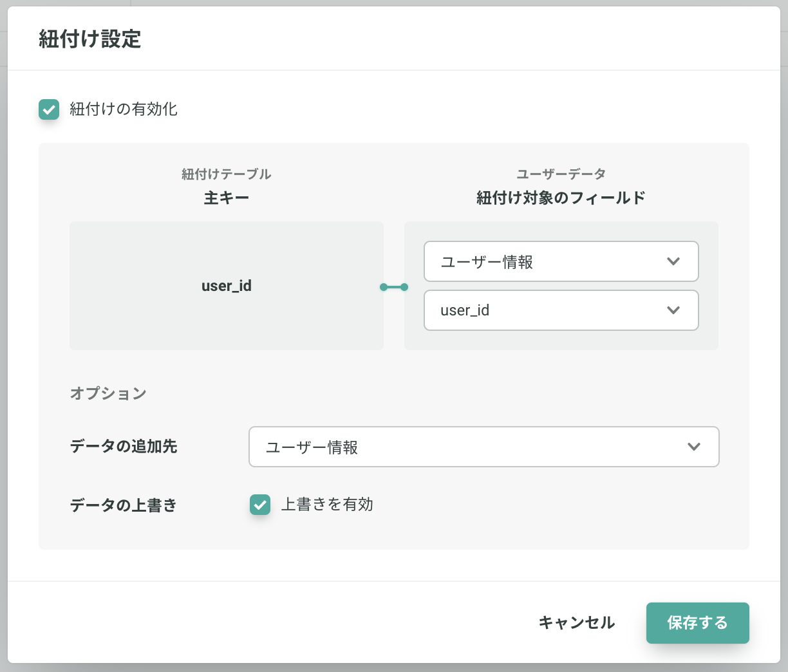The width and height of the screenshot is (788, 672).
Task: Click the user_id primary key box
Action: point(227,286)
